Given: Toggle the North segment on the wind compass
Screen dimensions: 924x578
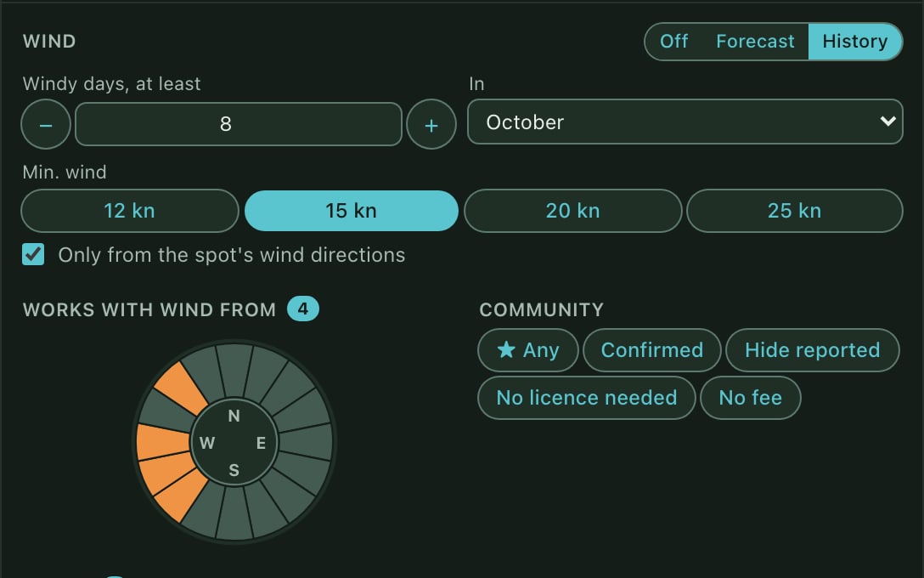Looking at the screenshot, I should pyautogui.click(x=234, y=370).
